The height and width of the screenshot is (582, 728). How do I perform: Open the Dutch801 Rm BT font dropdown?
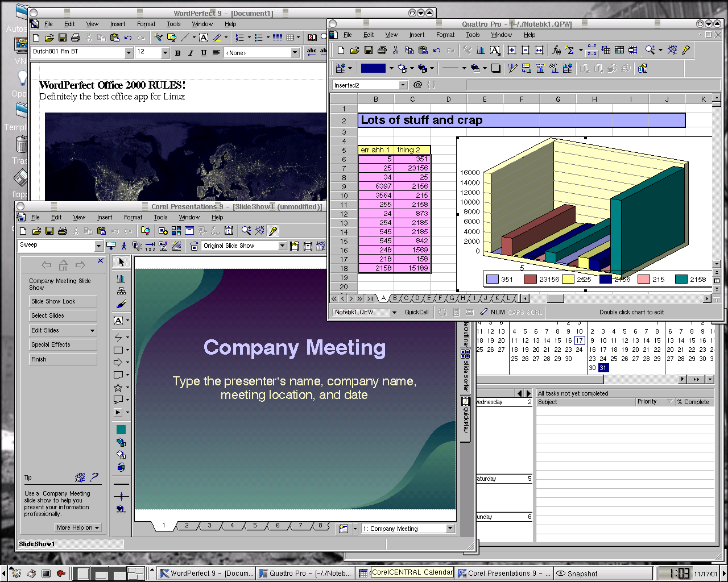click(129, 53)
